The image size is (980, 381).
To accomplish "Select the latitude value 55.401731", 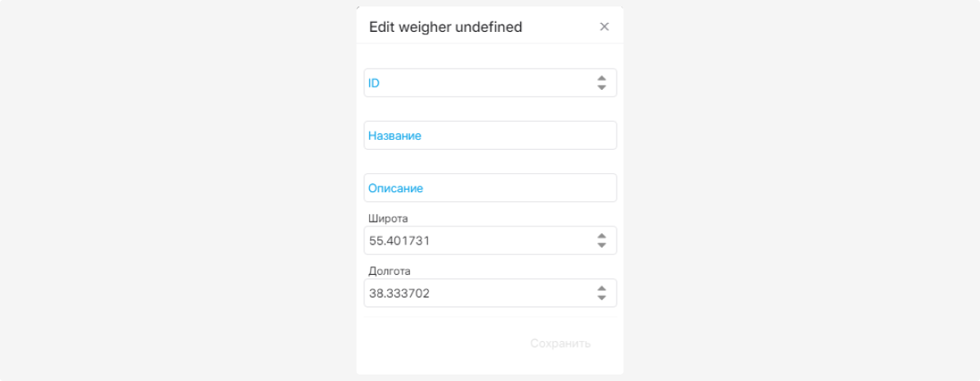I will [400, 241].
